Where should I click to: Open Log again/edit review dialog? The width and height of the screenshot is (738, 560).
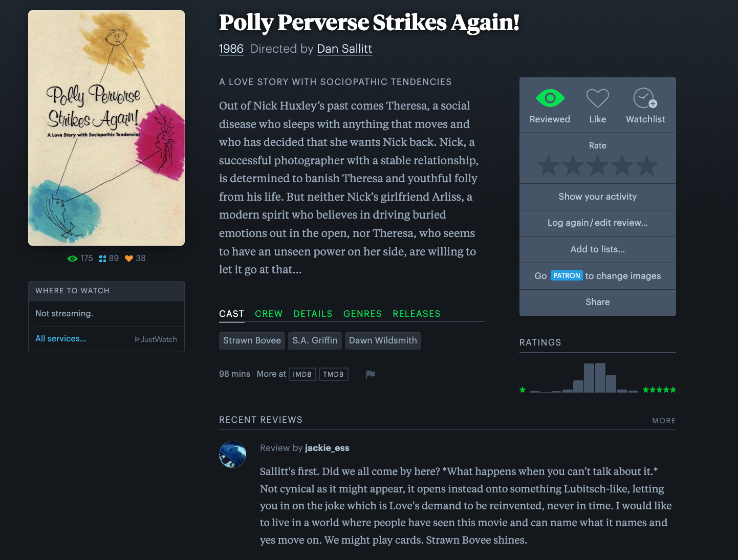pyautogui.click(x=597, y=223)
